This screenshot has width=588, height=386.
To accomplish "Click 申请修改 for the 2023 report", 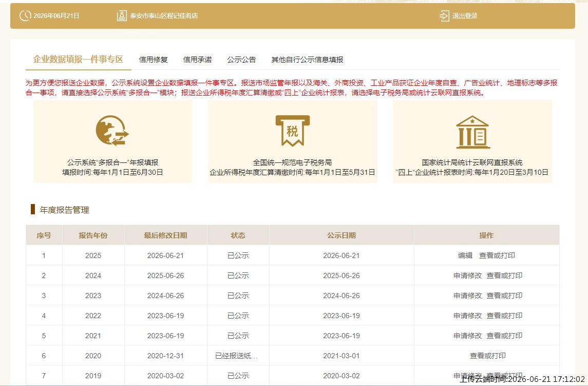I will (468, 296).
